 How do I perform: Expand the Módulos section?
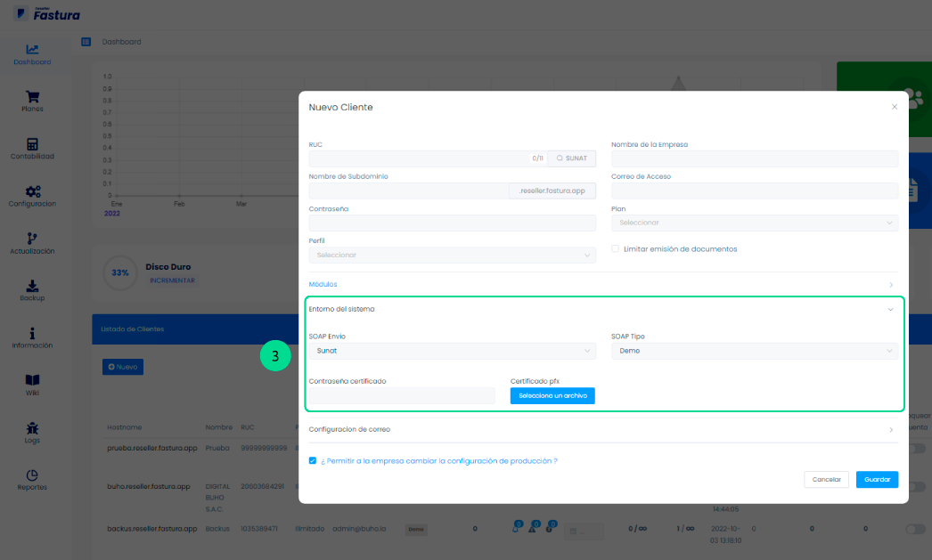click(x=602, y=284)
